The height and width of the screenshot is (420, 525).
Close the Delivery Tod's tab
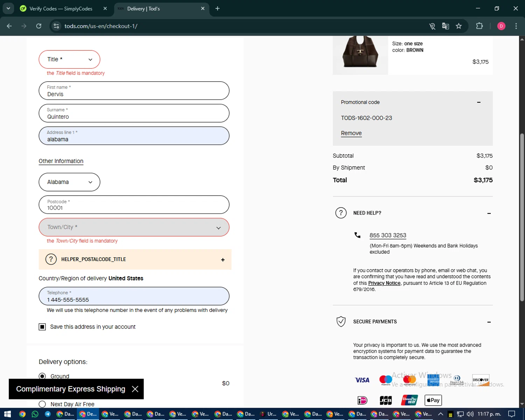[x=203, y=8]
